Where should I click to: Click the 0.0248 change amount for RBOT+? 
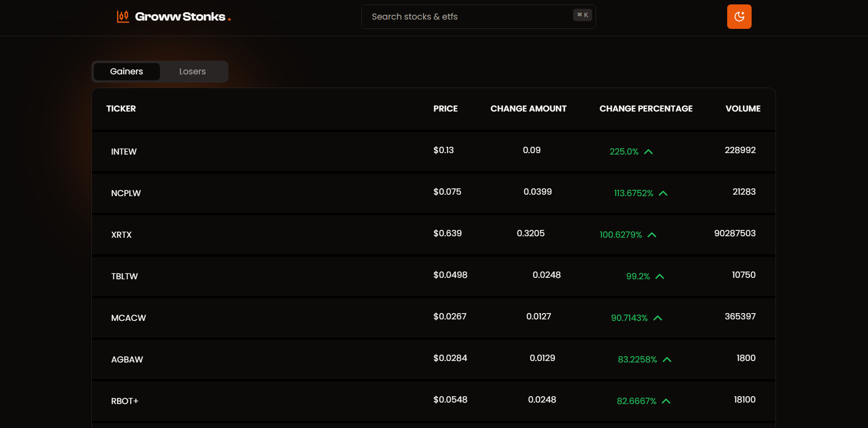542,400
